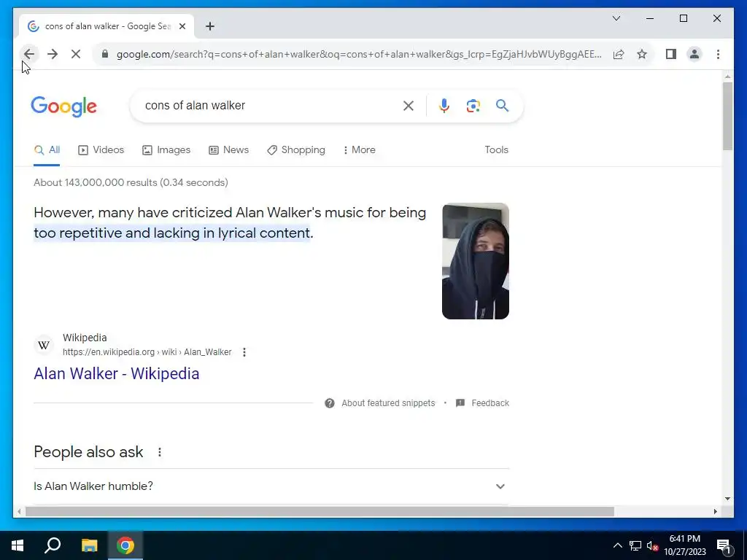Go back using the browser back arrow
This screenshot has height=560, width=747.
click(29, 54)
